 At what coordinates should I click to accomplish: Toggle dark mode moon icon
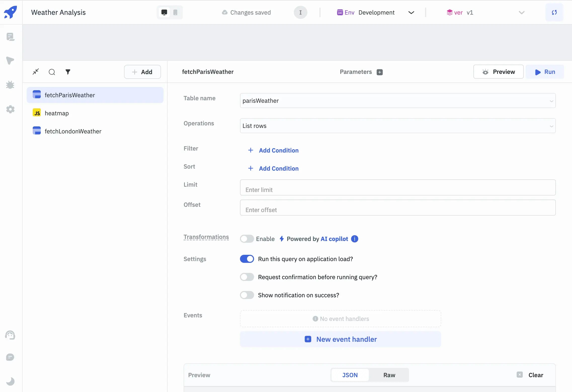10,381
